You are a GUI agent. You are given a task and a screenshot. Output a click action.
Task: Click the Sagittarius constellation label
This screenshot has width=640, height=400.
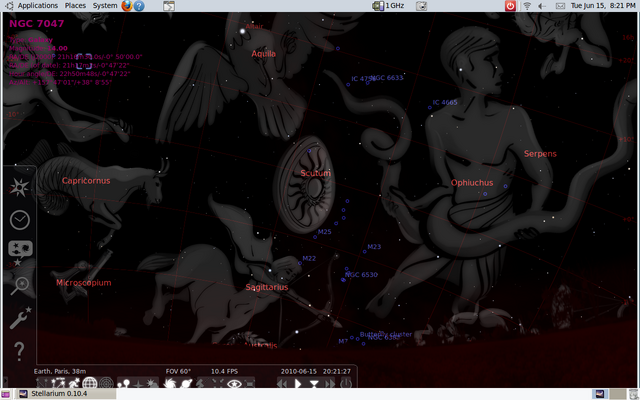tap(267, 287)
